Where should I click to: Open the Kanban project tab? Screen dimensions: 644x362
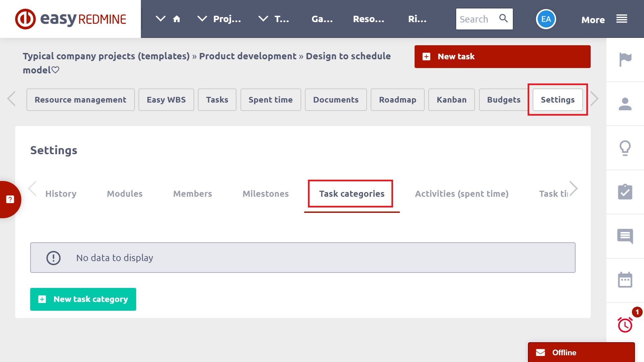[451, 100]
